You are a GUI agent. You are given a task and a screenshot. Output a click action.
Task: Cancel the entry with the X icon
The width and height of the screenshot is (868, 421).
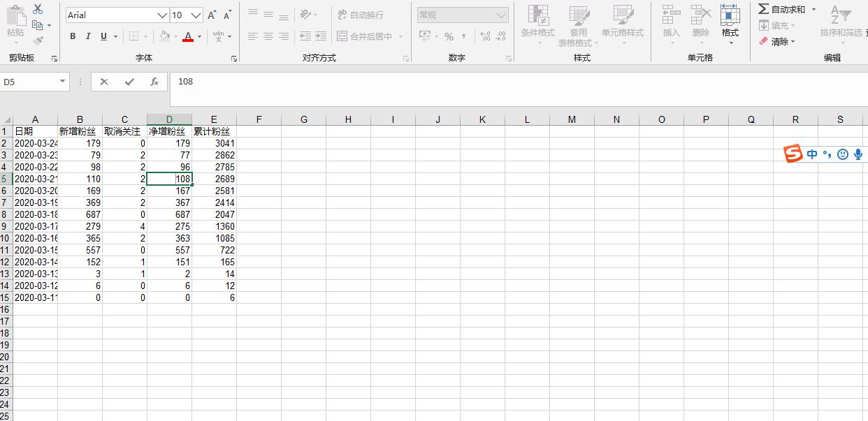coord(104,82)
